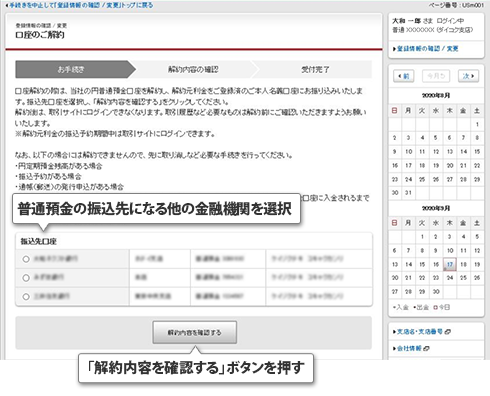Click the 振込先口座 table heading
The height and width of the screenshot is (396, 490).
click(38, 241)
